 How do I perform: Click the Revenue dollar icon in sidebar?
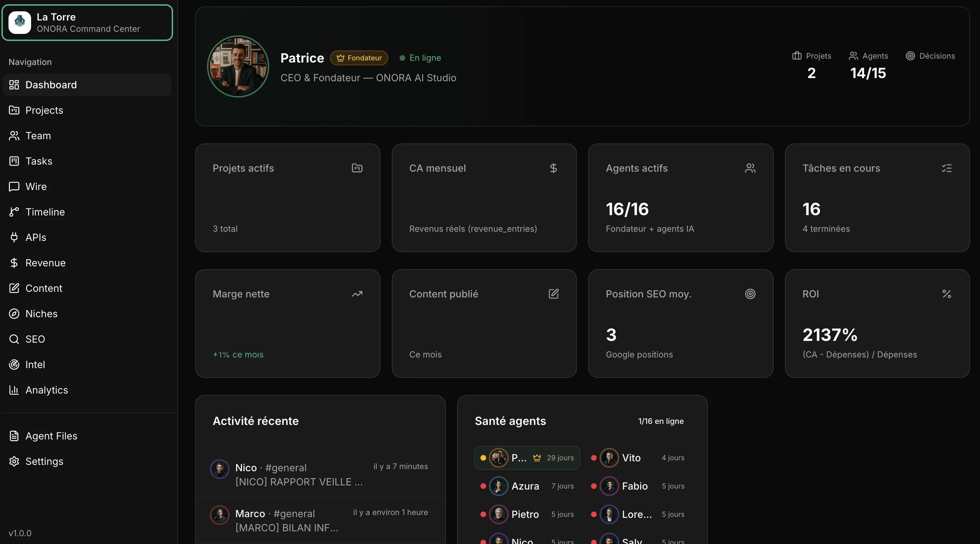pos(14,263)
